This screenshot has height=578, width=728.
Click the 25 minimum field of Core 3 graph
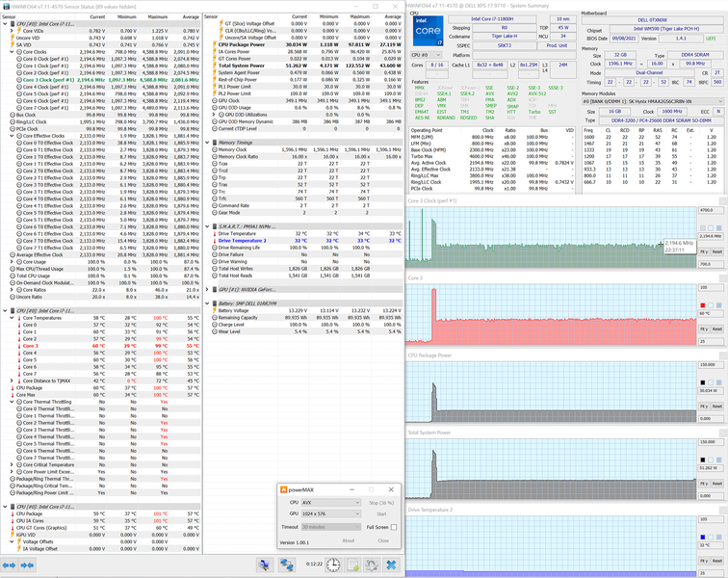[711, 342]
